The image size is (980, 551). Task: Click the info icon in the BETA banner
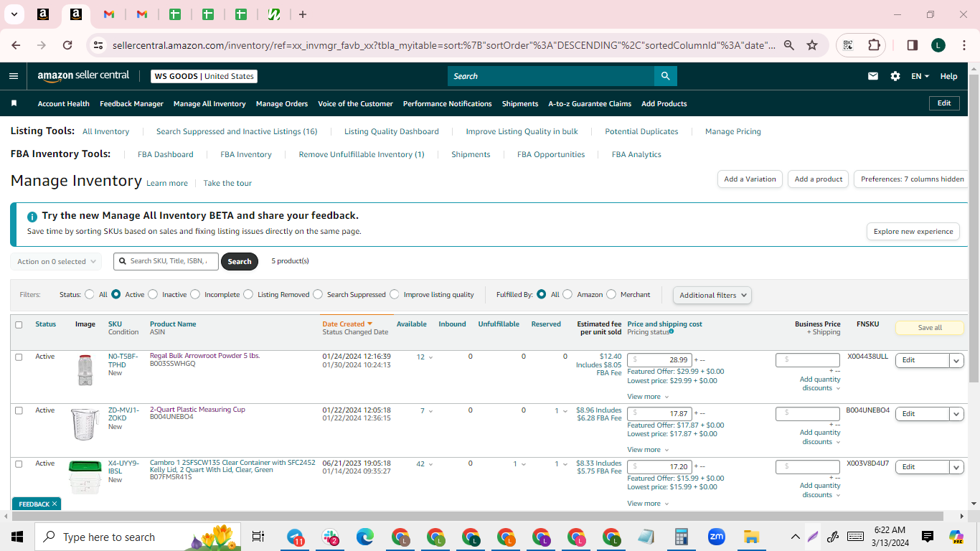click(x=32, y=216)
